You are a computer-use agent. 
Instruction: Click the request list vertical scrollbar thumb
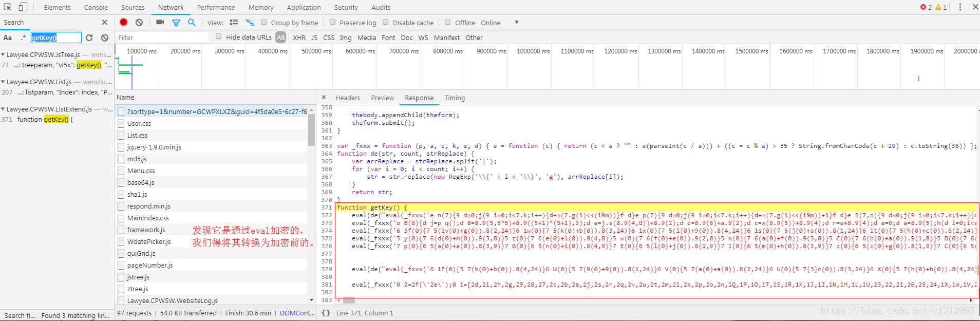click(x=311, y=130)
